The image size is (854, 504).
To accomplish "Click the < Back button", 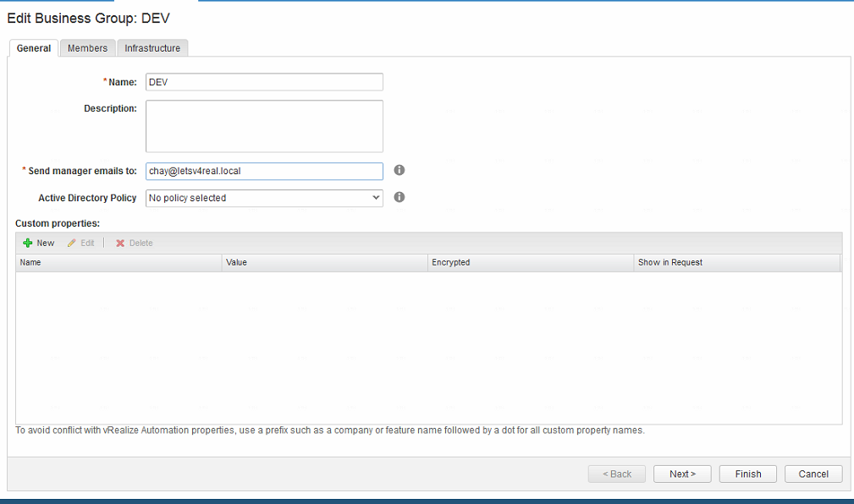I will tap(617, 474).
